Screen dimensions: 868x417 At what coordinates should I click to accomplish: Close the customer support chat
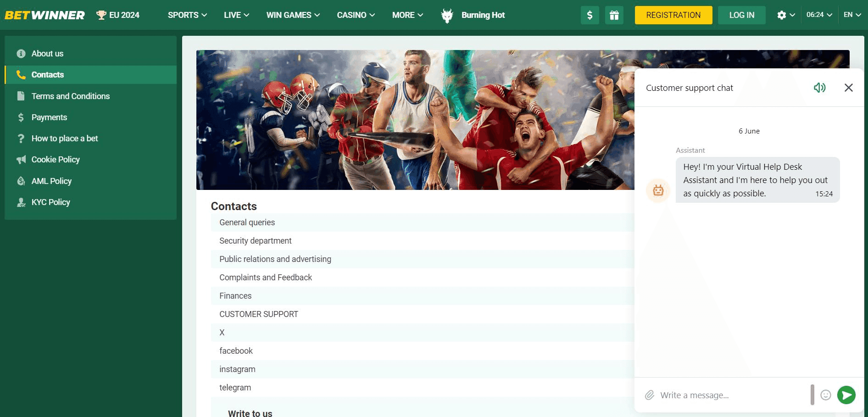(848, 88)
